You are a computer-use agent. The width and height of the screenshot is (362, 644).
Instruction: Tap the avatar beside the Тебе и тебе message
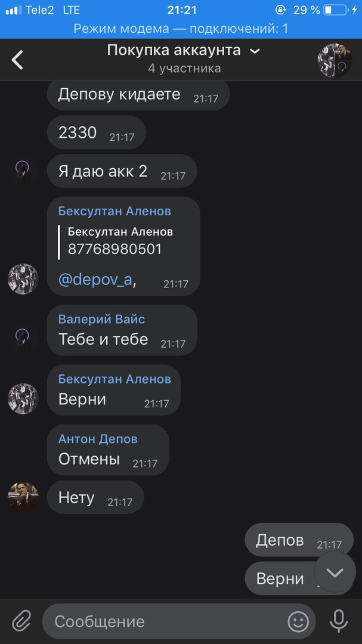[x=23, y=338]
